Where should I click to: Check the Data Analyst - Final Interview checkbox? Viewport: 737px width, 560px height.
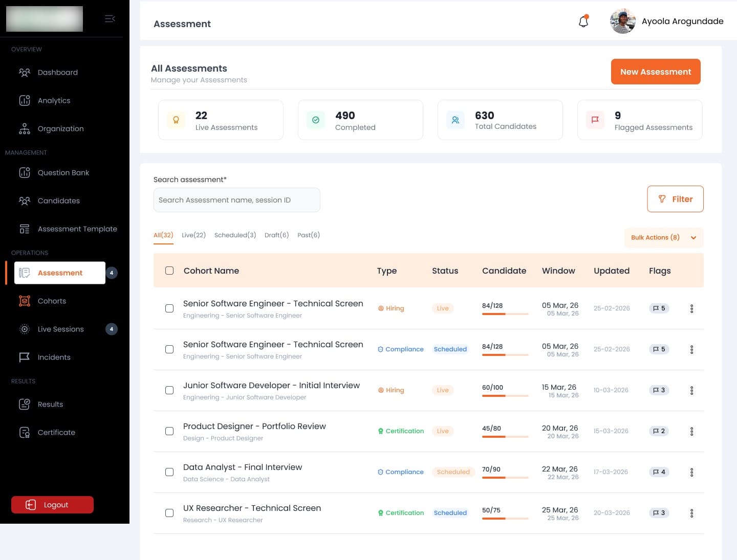(169, 472)
